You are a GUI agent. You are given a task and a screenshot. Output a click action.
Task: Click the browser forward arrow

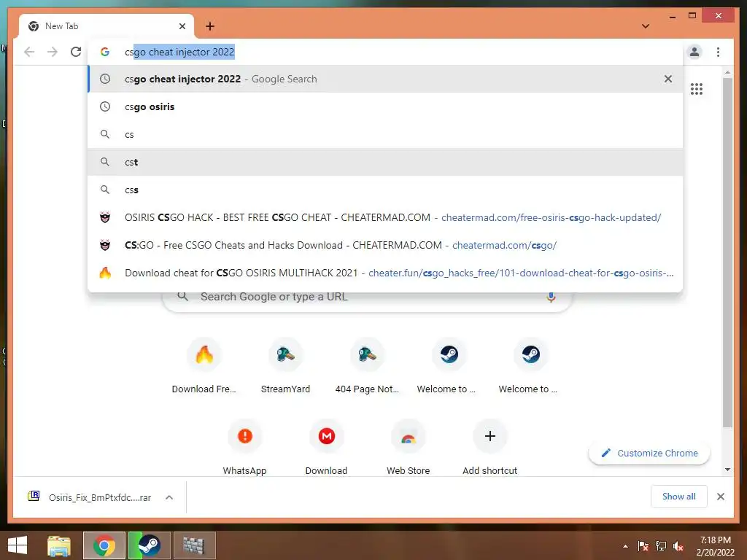[x=53, y=52]
